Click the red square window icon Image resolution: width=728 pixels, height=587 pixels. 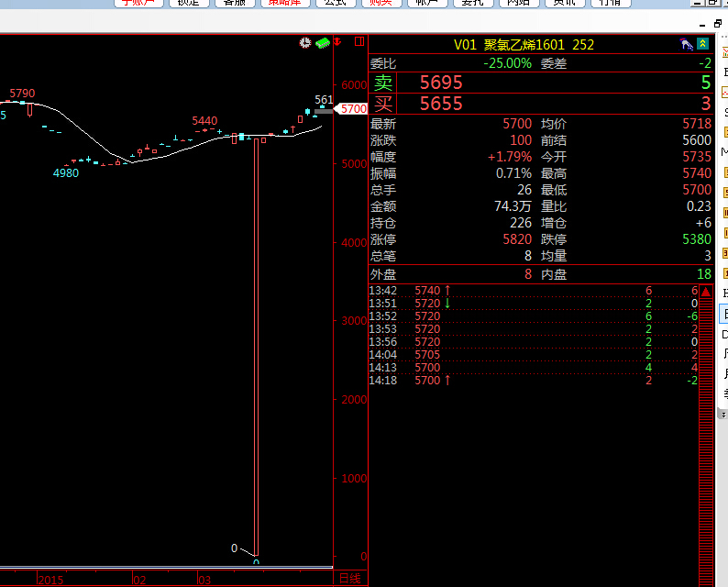coord(358,42)
